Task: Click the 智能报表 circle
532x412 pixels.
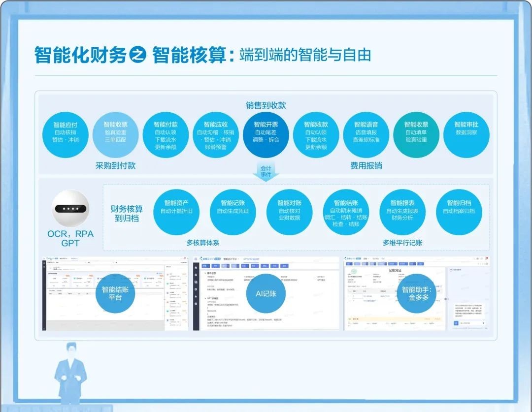Action: [x=402, y=212]
